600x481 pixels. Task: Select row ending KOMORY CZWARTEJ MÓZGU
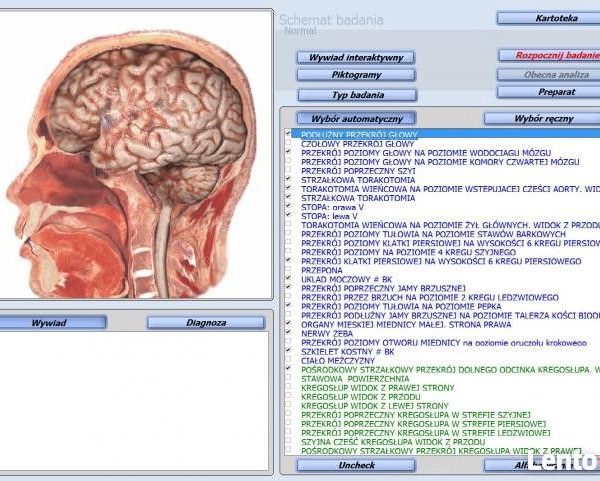pyautogui.click(x=440, y=162)
